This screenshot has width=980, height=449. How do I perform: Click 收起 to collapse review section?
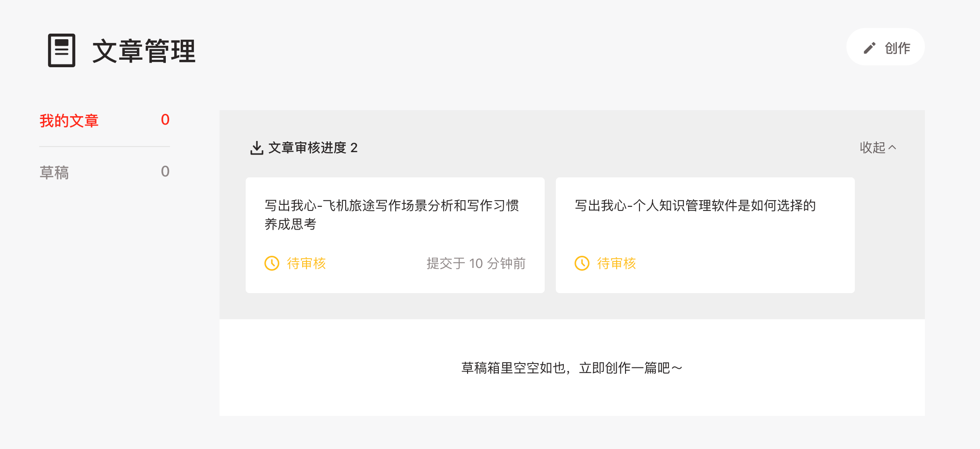[x=873, y=147]
